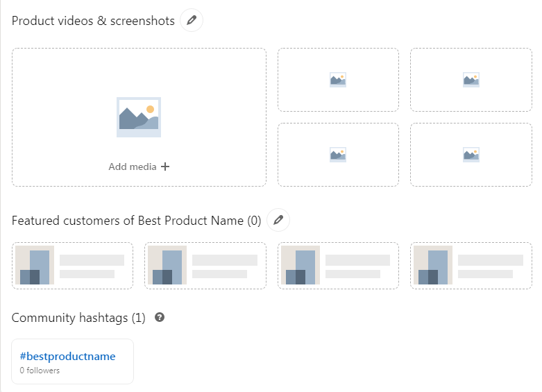
Task: Edit the Product videos & screenshots section
Action: coord(192,21)
